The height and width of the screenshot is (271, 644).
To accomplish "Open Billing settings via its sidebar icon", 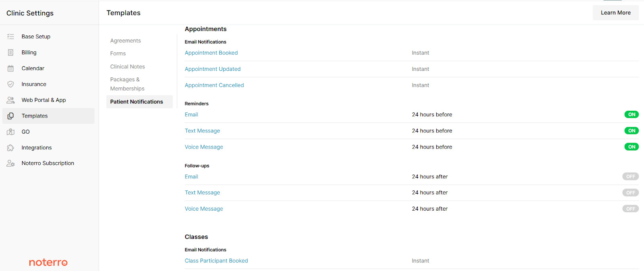I will pos(10,52).
